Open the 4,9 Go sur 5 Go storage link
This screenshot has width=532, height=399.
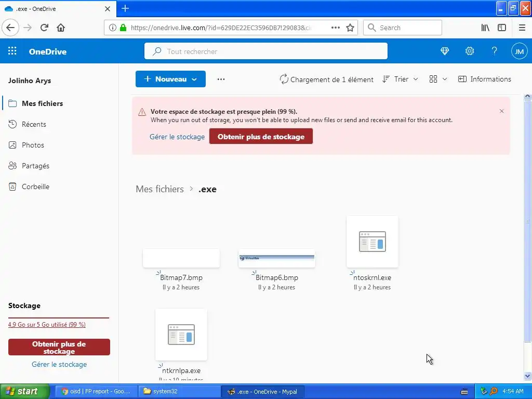point(47,324)
